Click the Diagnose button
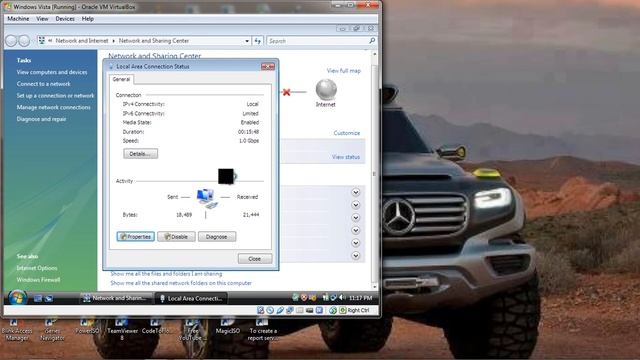This screenshot has width=640, height=360. 217,237
